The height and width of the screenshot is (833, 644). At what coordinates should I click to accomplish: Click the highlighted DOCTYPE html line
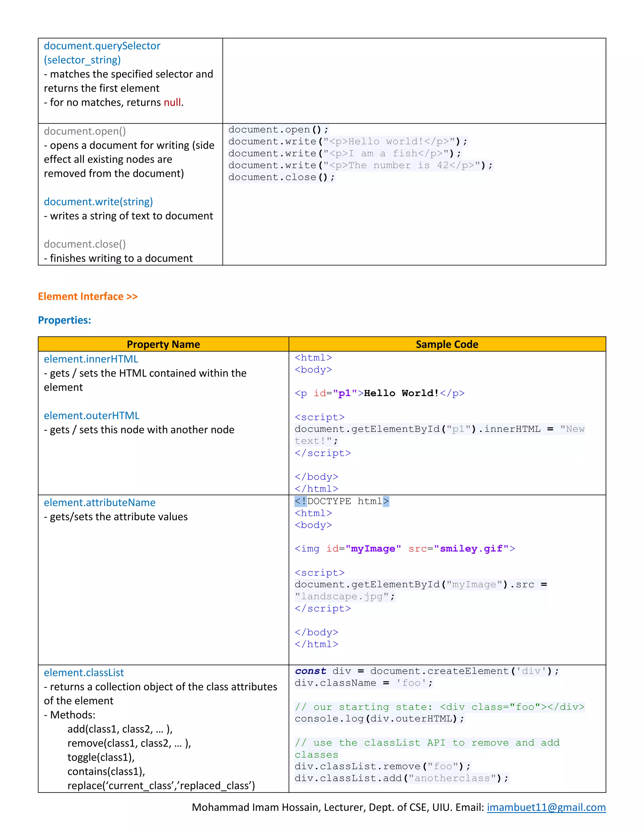point(341,501)
